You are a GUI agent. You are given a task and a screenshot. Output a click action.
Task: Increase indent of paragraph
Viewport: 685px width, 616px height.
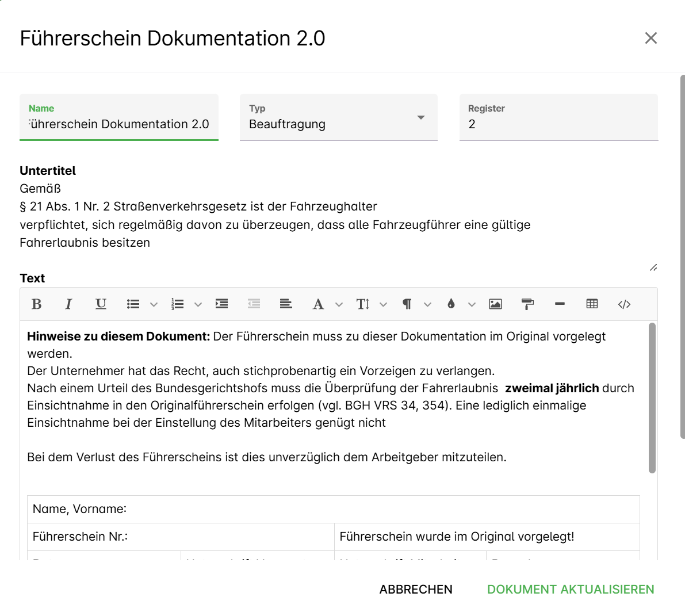coord(221,304)
